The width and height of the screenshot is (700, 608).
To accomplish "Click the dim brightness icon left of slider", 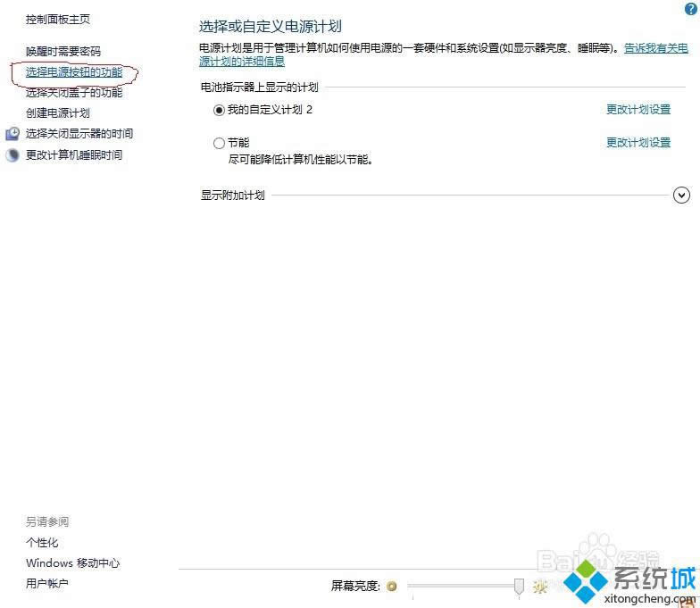I will coord(392,587).
